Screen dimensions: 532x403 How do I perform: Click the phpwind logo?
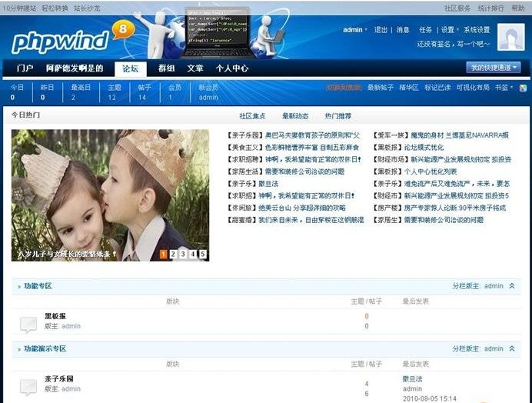coord(61,42)
